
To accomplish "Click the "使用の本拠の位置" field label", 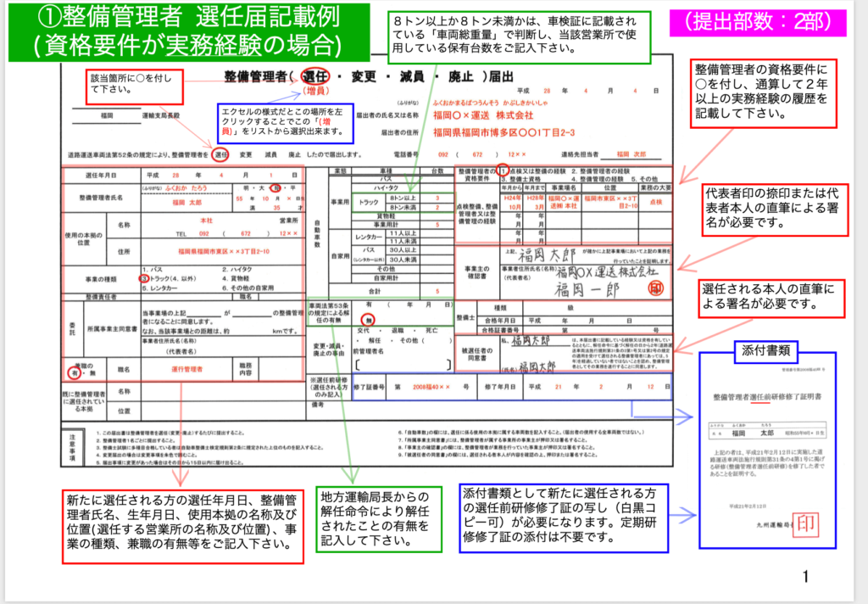I will click(84, 239).
